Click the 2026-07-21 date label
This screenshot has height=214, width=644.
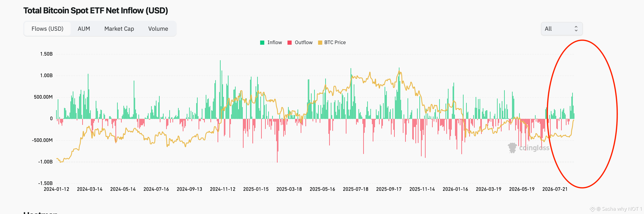coord(555,189)
